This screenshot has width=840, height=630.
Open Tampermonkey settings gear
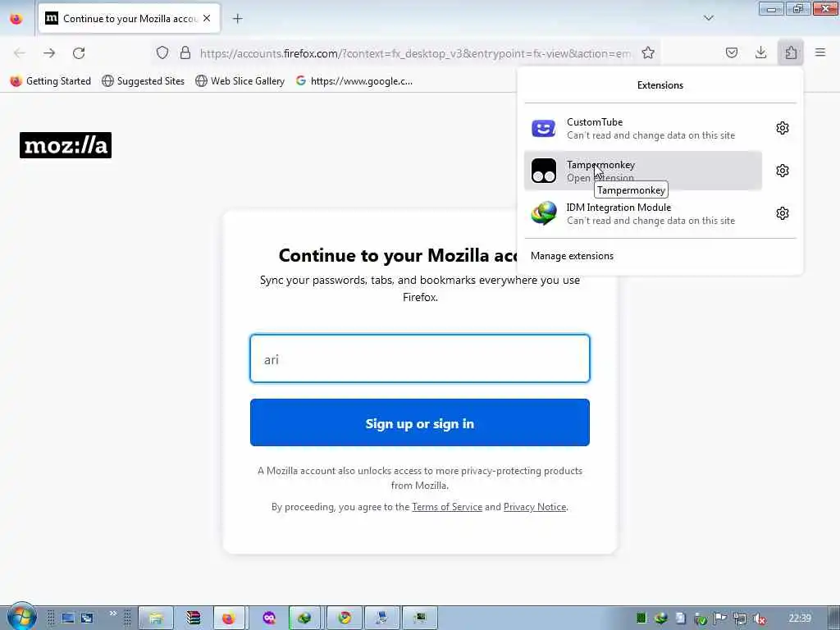782,171
